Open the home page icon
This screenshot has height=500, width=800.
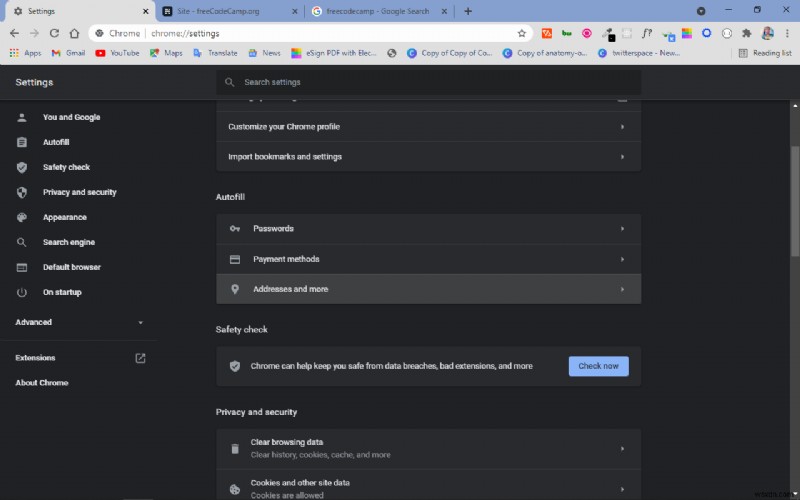(x=74, y=33)
